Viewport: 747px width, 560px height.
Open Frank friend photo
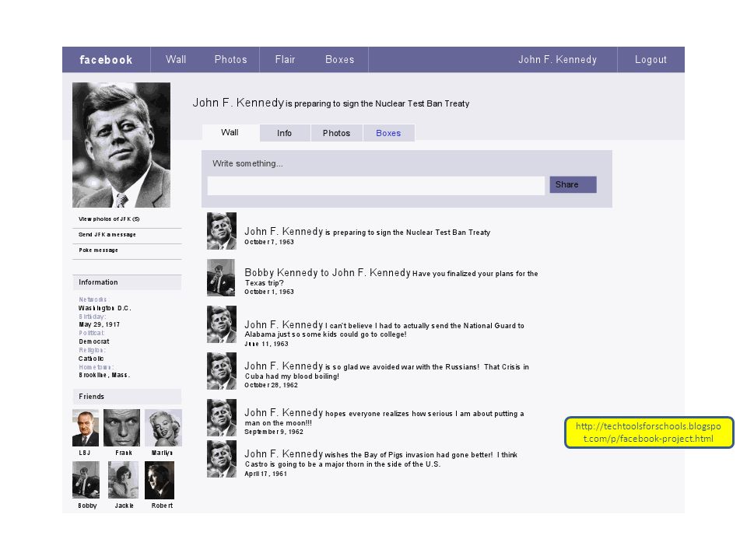pyautogui.click(x=122, y=428)
